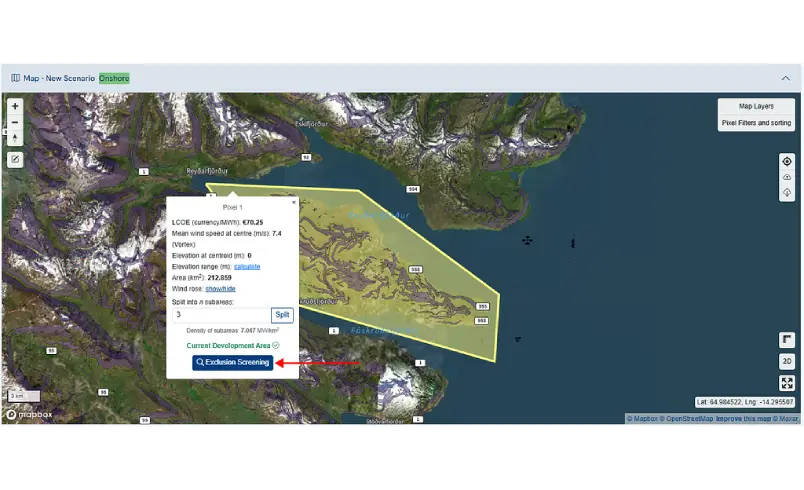
Task: Open Map Layers panel
Action: coord(756,106)
